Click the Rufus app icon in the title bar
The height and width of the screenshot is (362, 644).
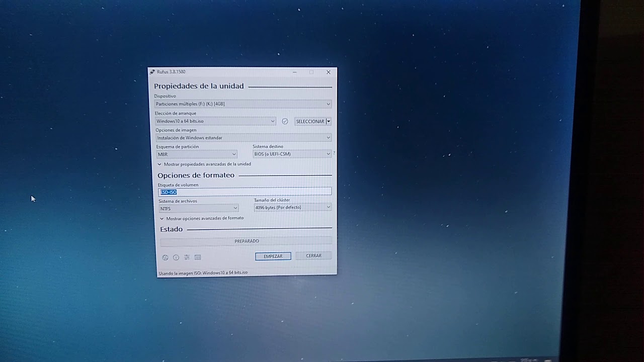point(152,72)
